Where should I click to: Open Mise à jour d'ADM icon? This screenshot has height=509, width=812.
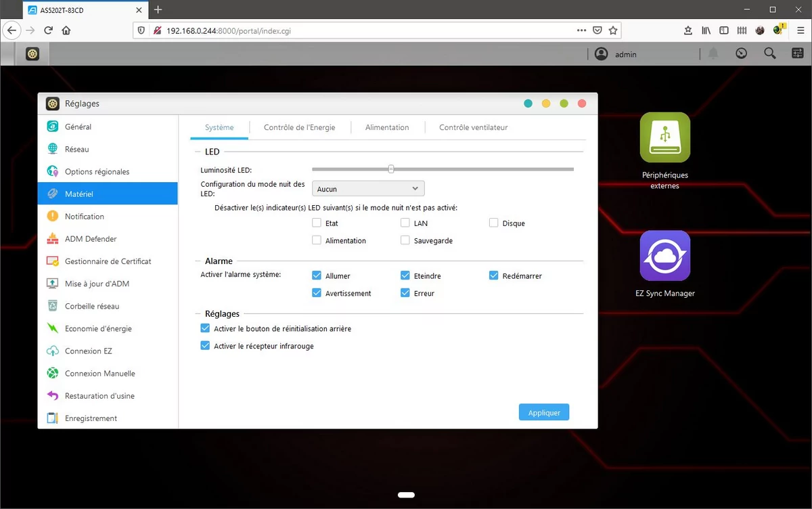point(53,284)
